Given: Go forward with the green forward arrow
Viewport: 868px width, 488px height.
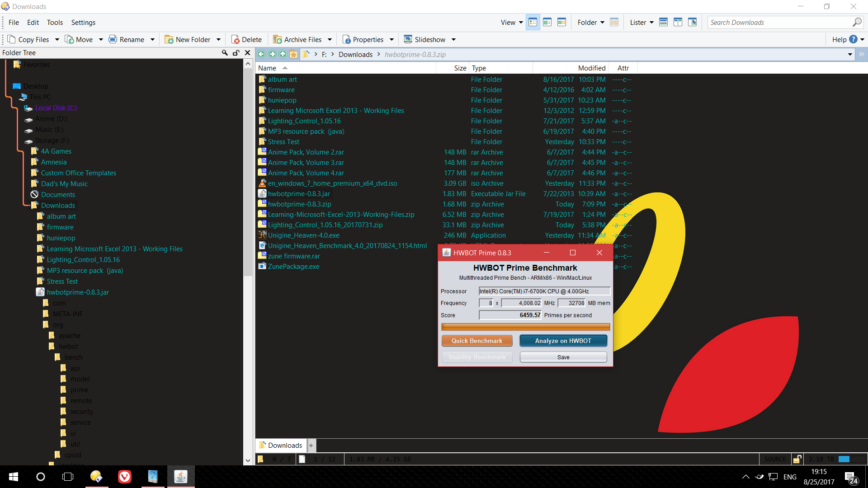Looking at the screenshot, I should pos(272,54).
